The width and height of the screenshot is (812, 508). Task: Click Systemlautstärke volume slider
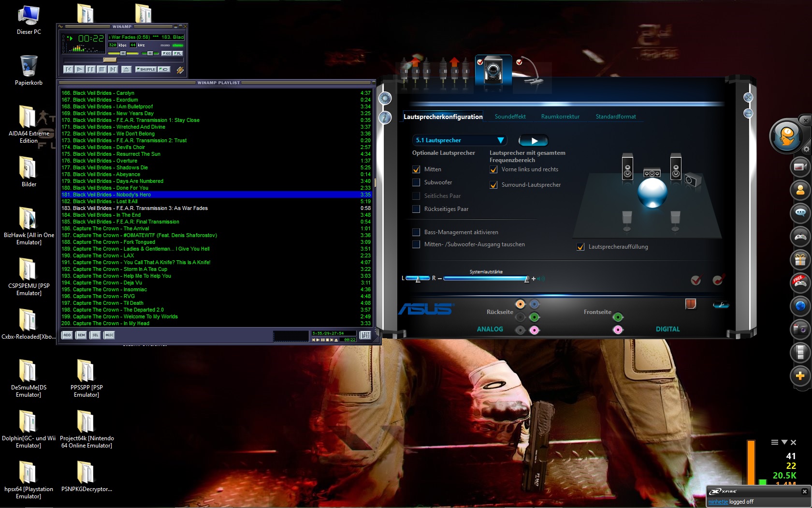tap(487, 279)
